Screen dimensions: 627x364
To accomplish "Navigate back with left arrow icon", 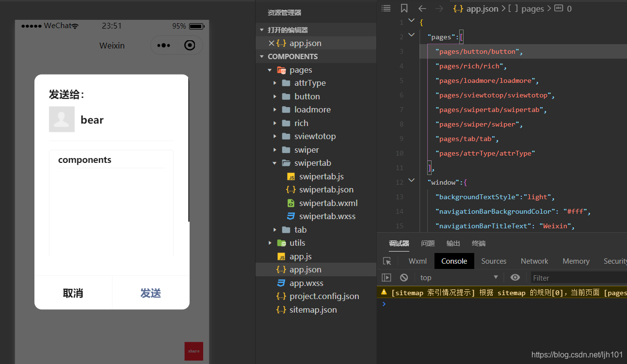I will (x=422, y=8).
